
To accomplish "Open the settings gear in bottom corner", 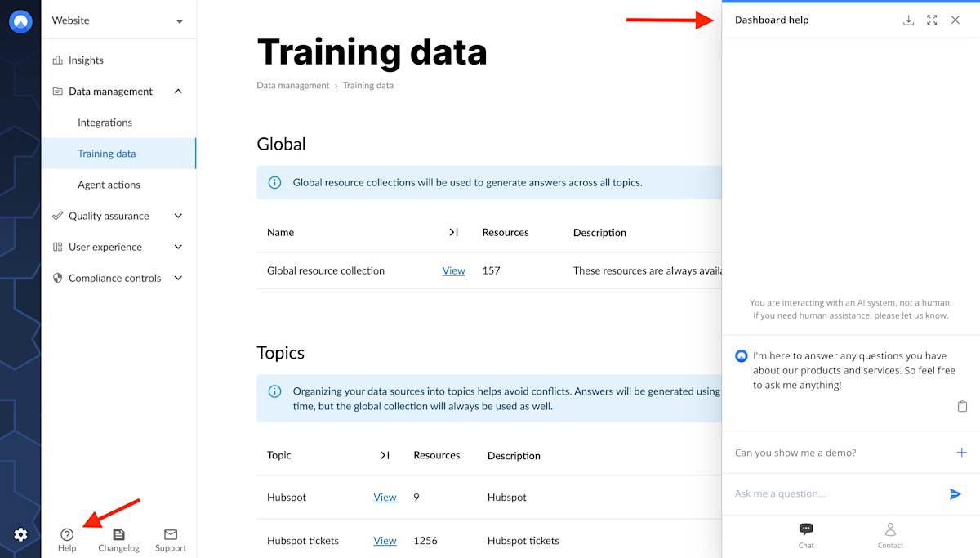I will 20,535.
